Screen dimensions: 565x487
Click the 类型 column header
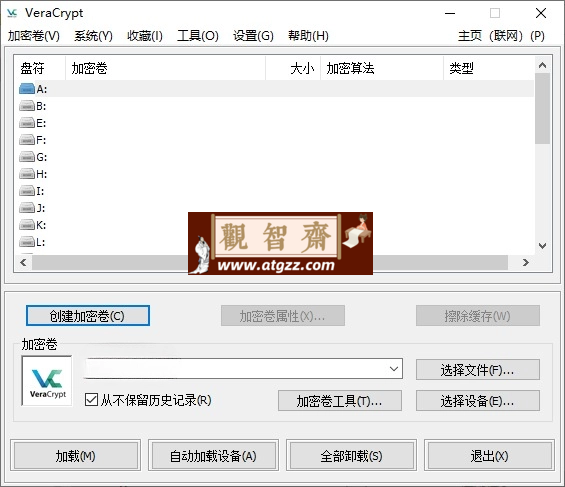click(489, 68)
